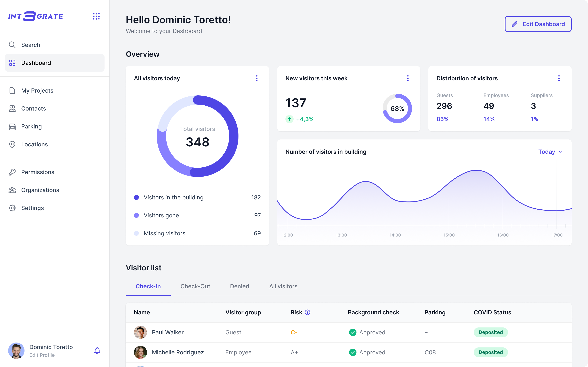Image resolution: width=588 pixels, height=367 pixels.
Task: Click Paul Walker's avatar thumbnail
Action: point(140,332)
